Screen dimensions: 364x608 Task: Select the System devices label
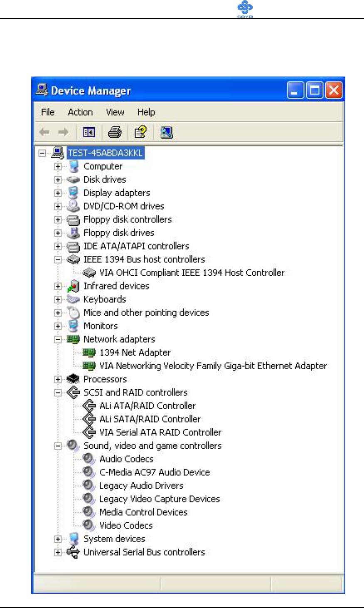pos(114,539)
